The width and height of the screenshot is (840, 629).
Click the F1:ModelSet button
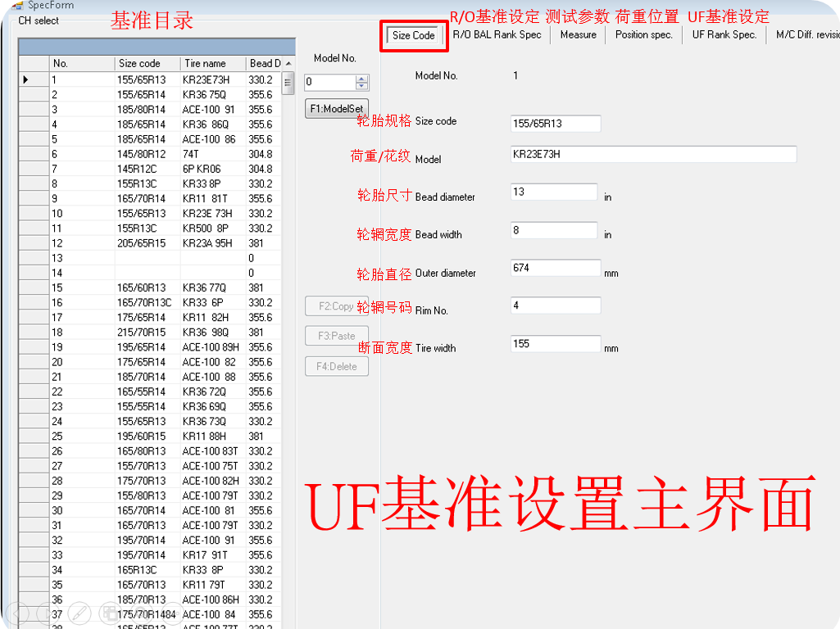coord(336,108)
